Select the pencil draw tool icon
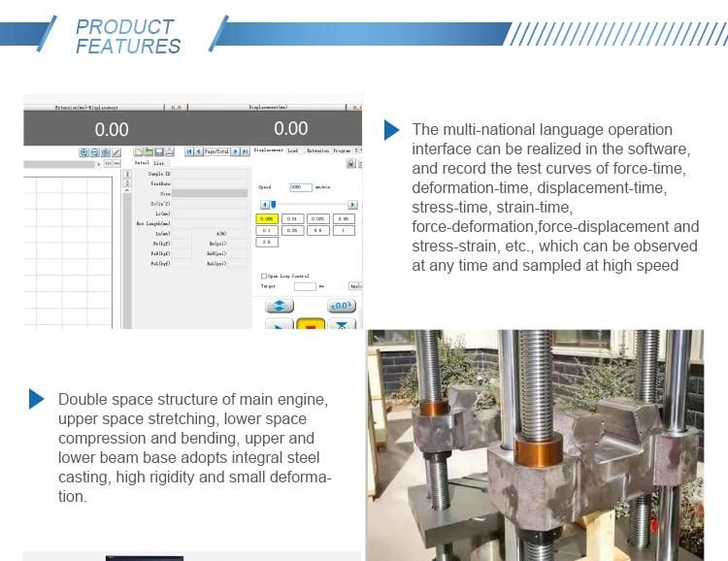728x561 pixels. 116,151
